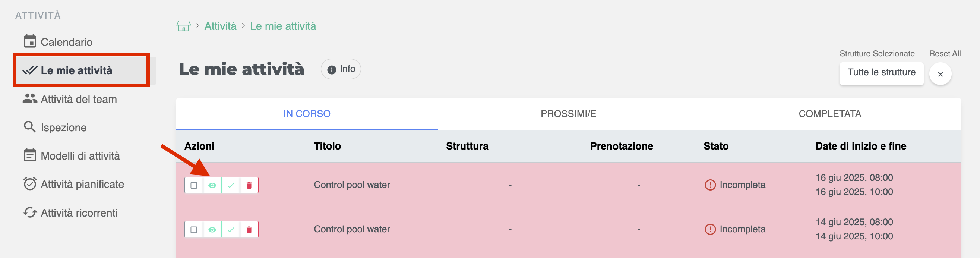Screen dimensions: 980x258
Task: Go to Attività del team
Action: (x=78, y=99)
